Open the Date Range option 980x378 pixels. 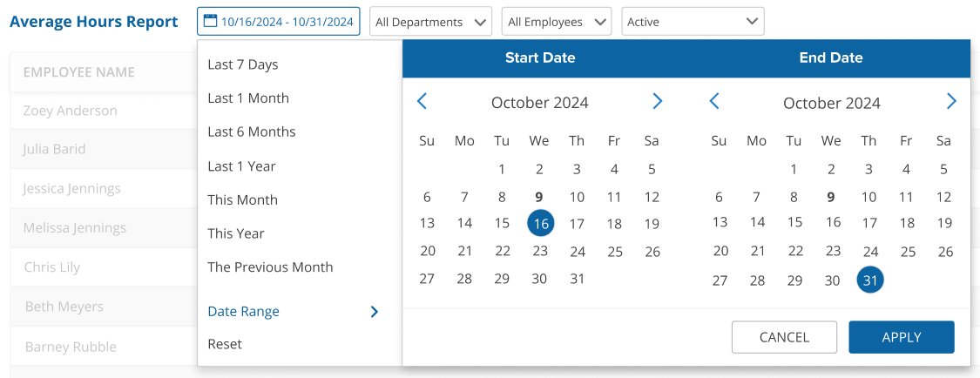point(243,311)
